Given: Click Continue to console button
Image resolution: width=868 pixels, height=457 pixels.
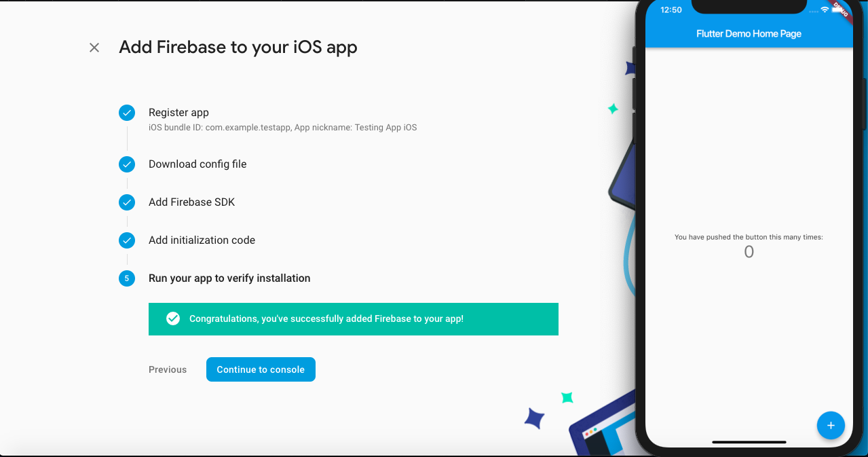Looking at the screenshot, I should pos(261,369).
